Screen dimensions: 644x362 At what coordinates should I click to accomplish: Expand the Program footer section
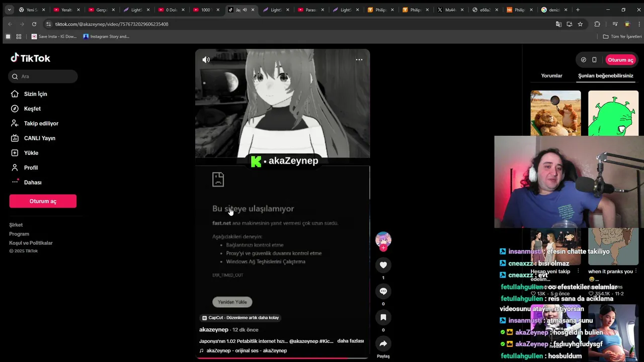(19, 234)
